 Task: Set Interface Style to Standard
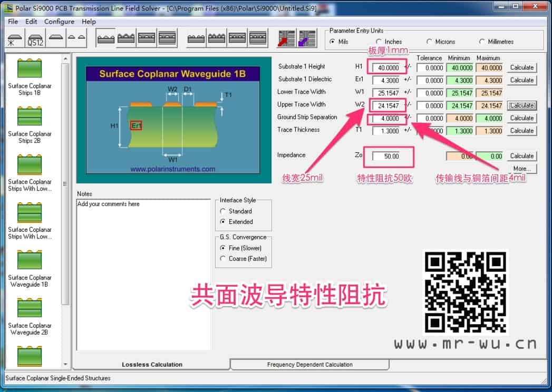pos(223,211)
